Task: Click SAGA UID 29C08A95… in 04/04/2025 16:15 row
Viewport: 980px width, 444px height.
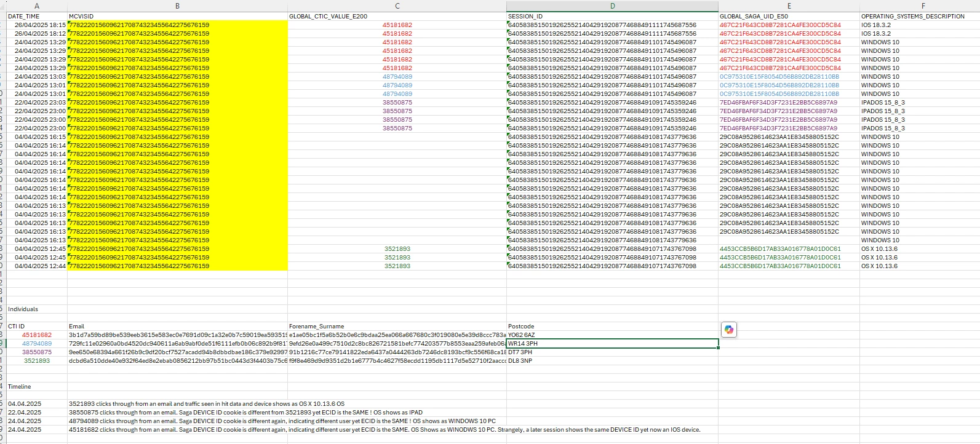Action: [x=789, y=137]
